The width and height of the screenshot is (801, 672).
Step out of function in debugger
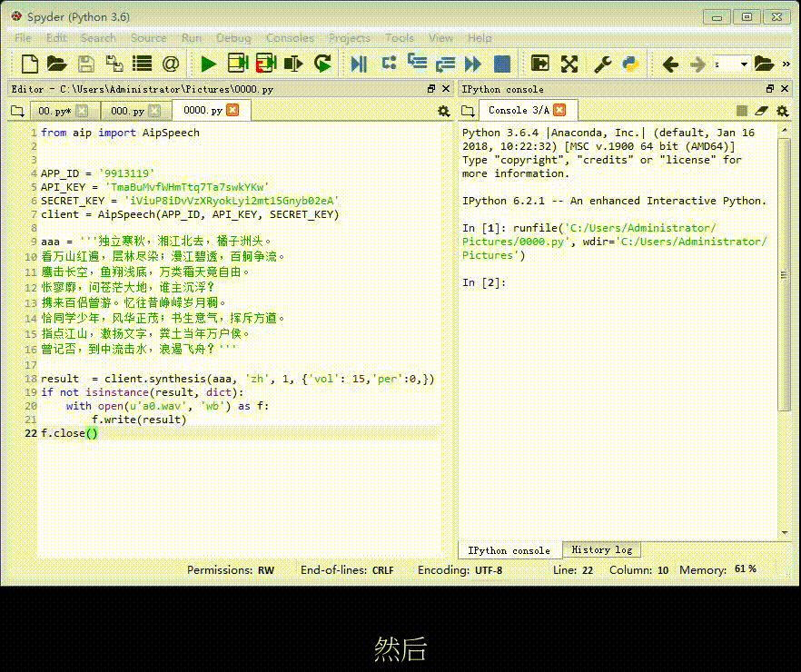point(445,64)
